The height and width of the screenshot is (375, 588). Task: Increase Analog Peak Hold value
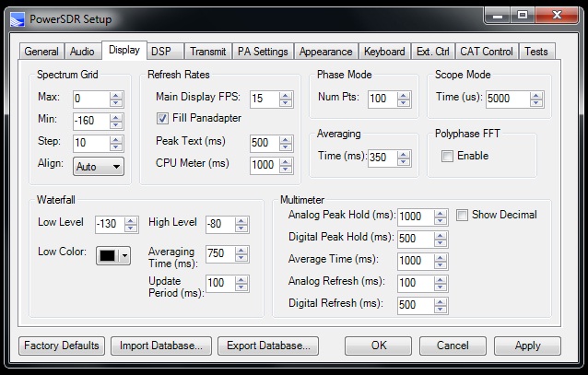coord(441,214)
